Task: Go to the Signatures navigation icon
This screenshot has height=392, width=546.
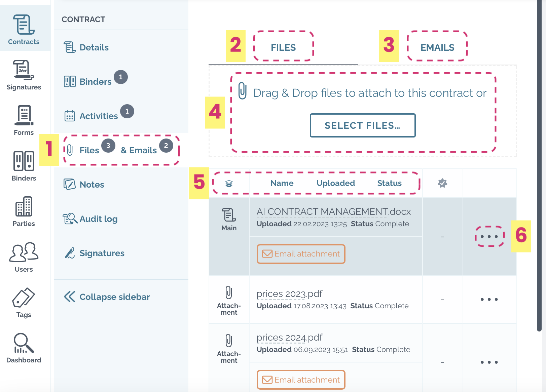Action: [24, 75]
